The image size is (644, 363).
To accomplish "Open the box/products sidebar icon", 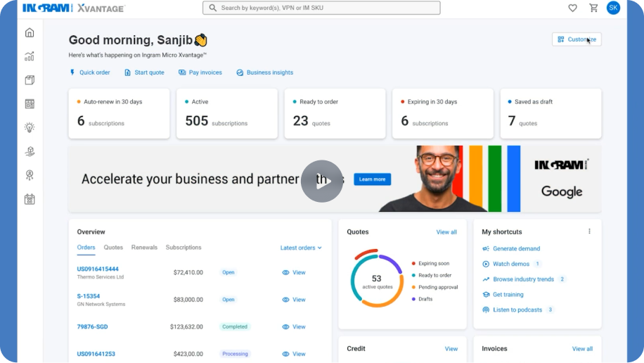I will pos(30,80).
